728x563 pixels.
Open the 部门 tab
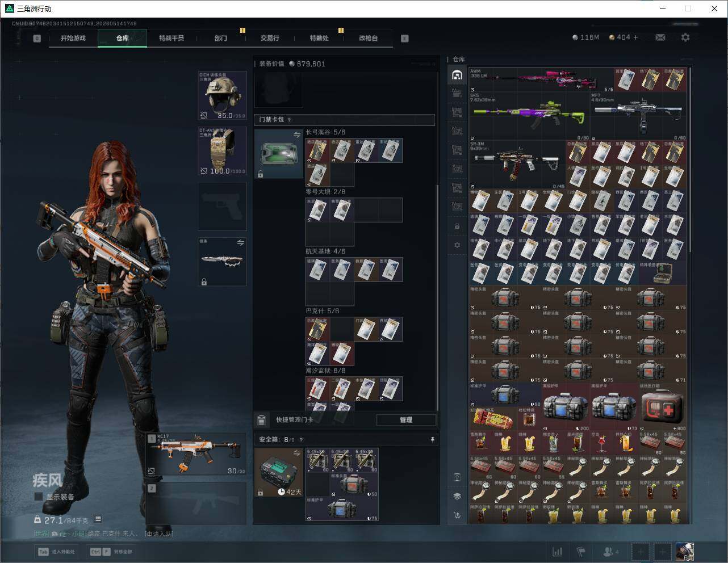pyautogui.click(x=221, y=38)
